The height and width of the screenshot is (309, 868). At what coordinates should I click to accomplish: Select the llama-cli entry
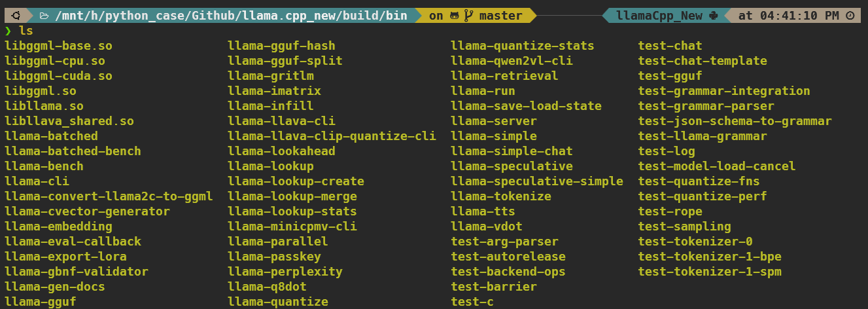click(x=37, y=181)
